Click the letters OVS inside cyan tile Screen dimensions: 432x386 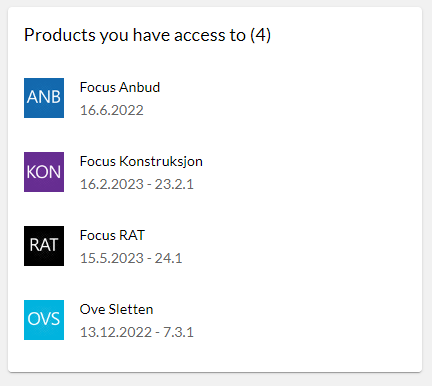44,319
